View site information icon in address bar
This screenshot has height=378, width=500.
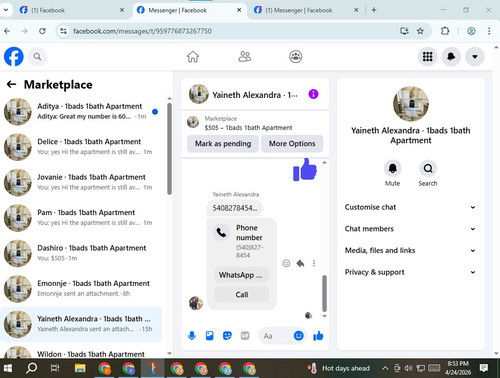click(x=63, y=31)
